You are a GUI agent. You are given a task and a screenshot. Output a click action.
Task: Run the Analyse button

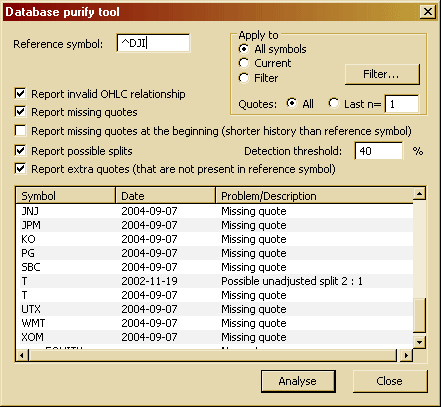pyautogui.click(x=298, y=381)
